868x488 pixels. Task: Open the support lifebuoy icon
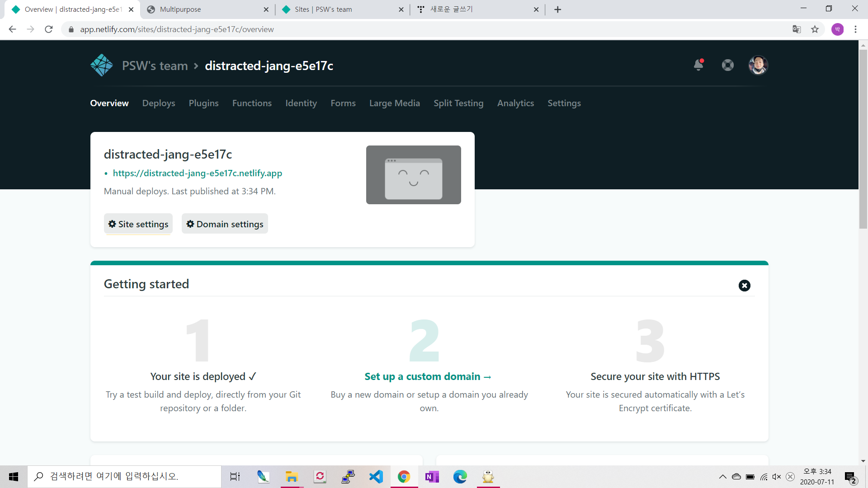[x=728, y=65]
